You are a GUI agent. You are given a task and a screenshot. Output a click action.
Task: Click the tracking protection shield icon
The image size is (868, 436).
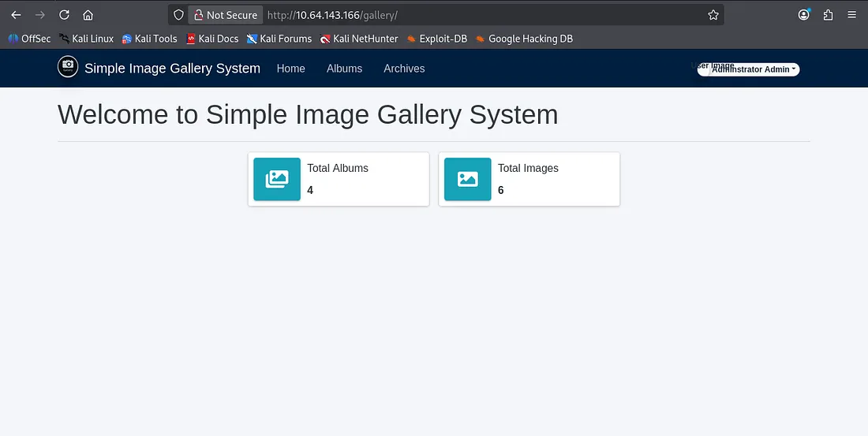point(179,15)
